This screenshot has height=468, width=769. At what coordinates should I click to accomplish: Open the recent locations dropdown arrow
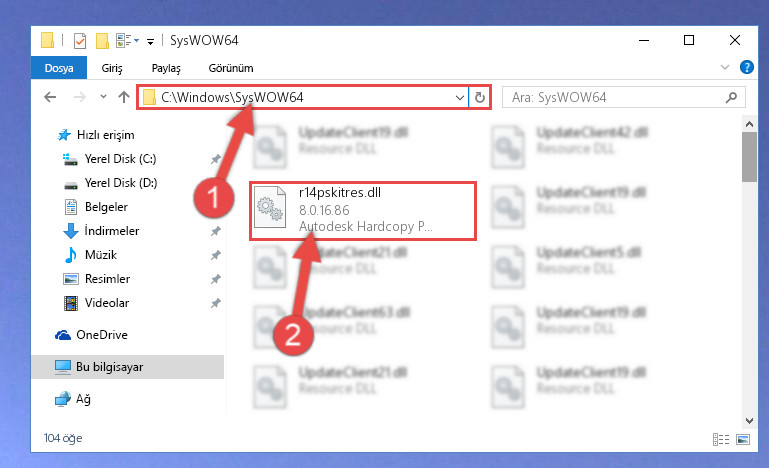(x=103, y=97)
